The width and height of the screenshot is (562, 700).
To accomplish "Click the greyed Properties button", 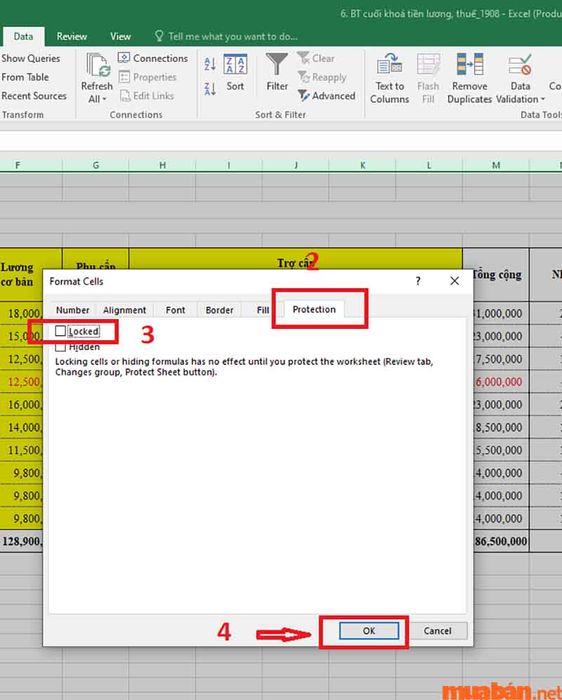I will point(147,77).
